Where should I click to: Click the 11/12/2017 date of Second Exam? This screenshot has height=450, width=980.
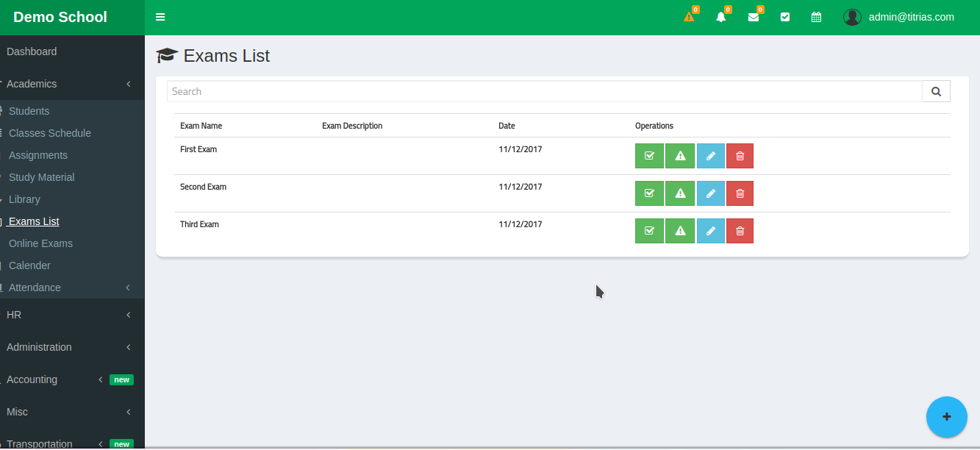(x=521, y=187)
